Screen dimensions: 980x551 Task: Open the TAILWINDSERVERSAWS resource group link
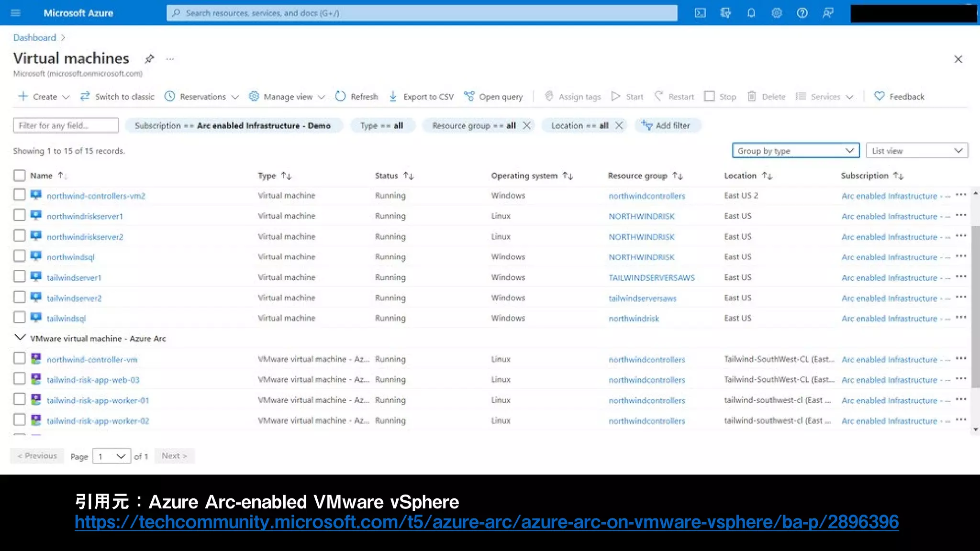(651, 277)
